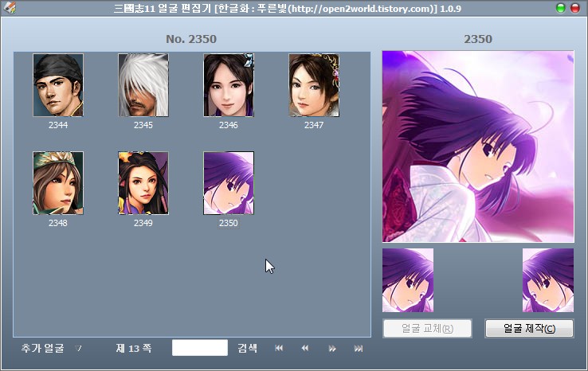The width and height of the screenshot is (588, 371).
Task: Select face thumbnail 2344
Action: [x=58, y=85]
